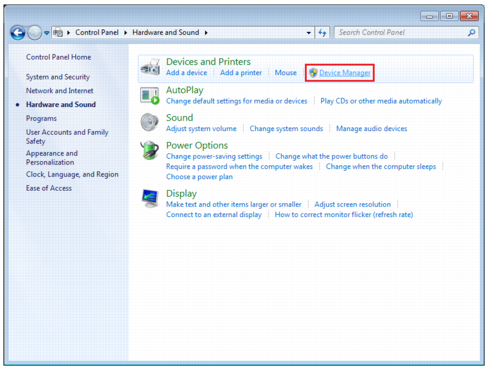Click the Forward navigation arrow button
486x367 pixels.
pos(34,33)
